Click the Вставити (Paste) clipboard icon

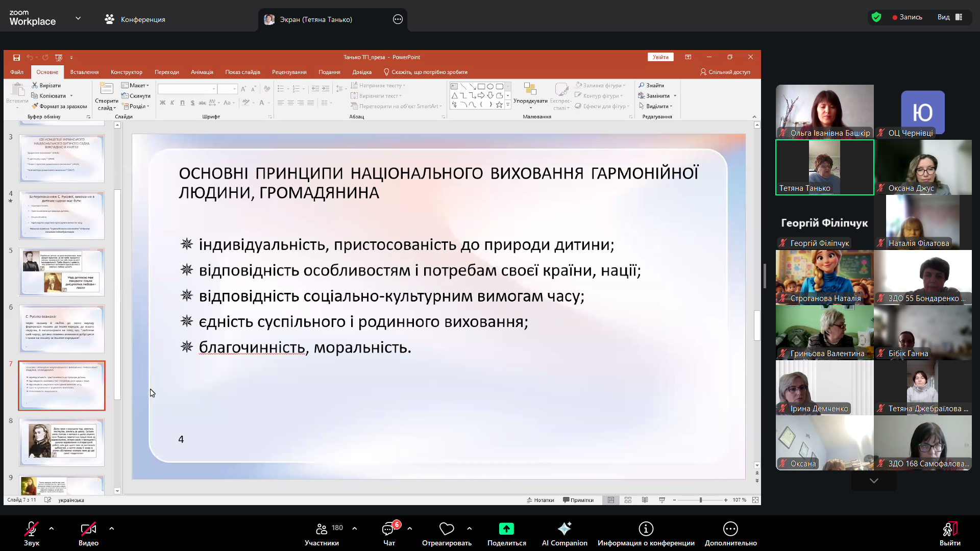tap(17, 90)
